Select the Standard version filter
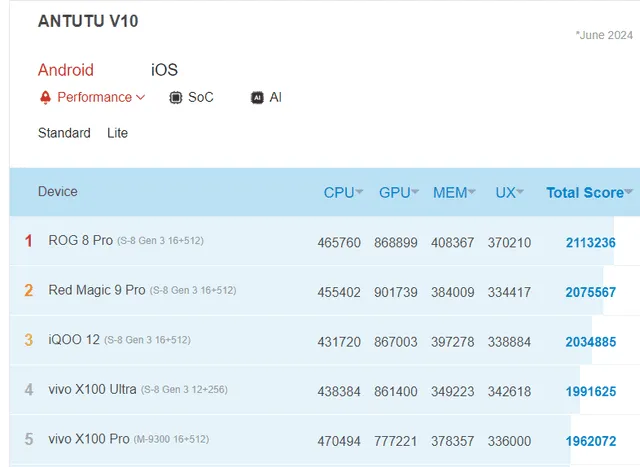 coord(64,133)
